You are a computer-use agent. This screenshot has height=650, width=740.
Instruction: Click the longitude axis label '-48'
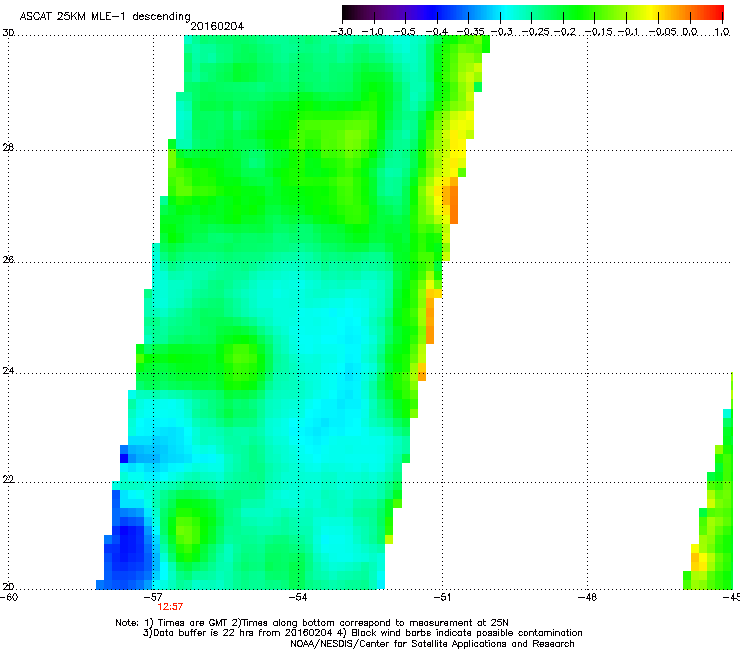(x=588, y=597)
